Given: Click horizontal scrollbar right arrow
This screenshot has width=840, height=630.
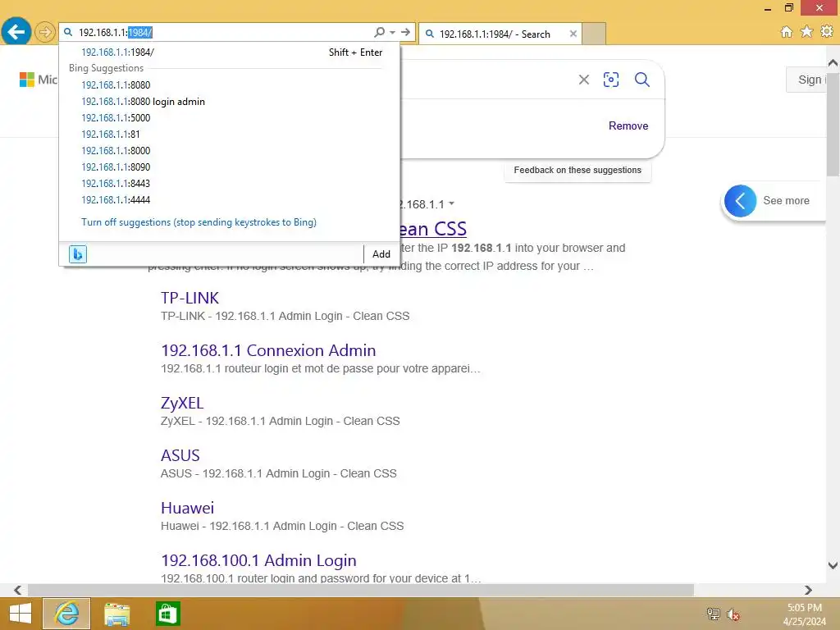Looking at the screenshot, I should 808,590.
